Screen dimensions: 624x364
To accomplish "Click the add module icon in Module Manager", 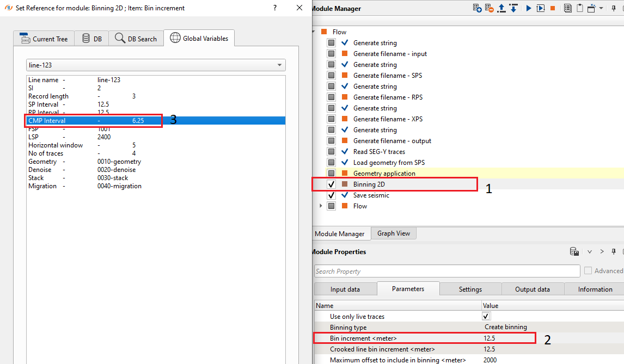I will [477, 8].
